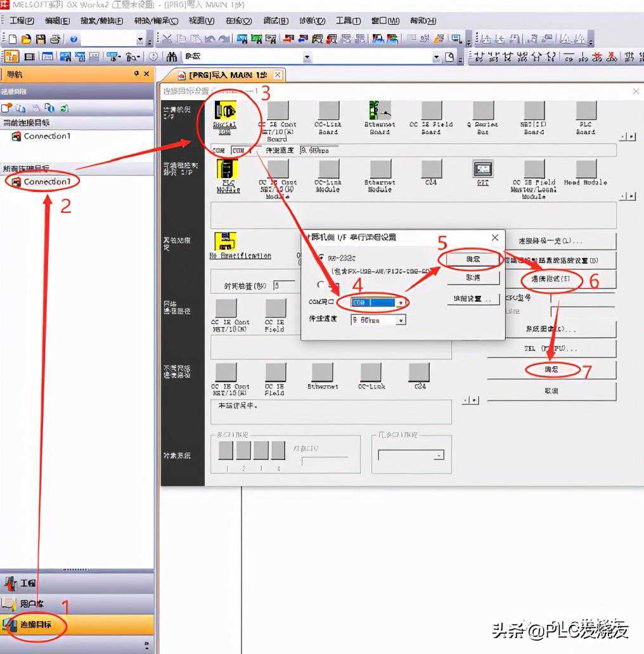Screen dimensions: 644x654
Task: Click 确定 in serial settings dialog
Action: [x=472, y=259]
